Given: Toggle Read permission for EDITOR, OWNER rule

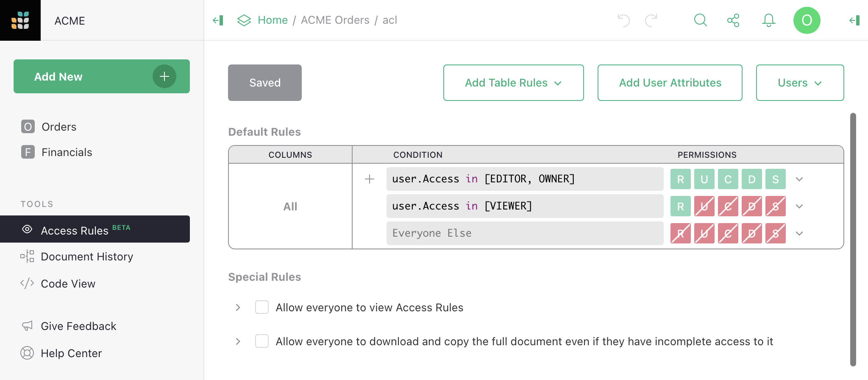Looking at the screenshot, I should point(681,179).
